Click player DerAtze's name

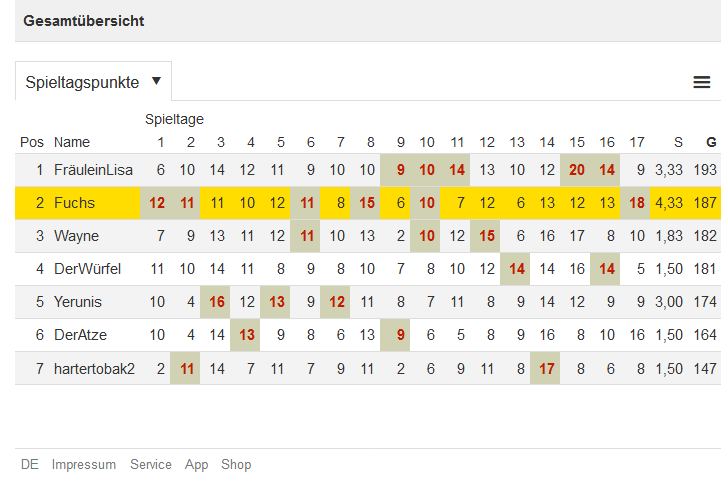tap(81, 335)
